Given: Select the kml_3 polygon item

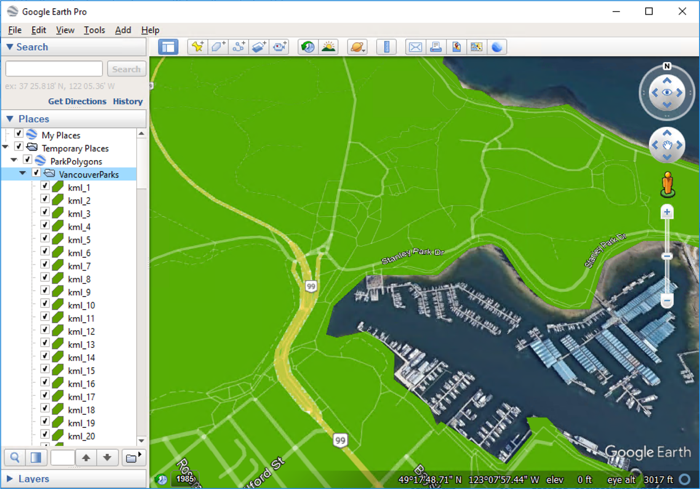Looking at the screenshot, I should pos(79,214).
